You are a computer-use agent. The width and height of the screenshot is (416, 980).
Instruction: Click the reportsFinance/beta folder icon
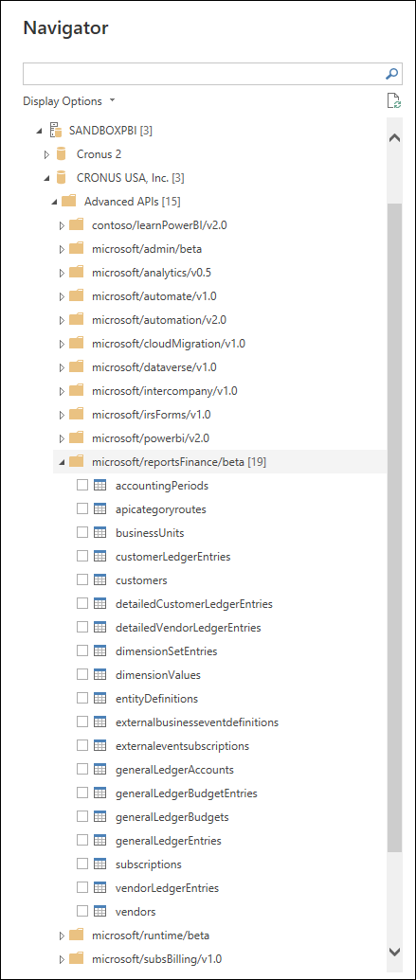click(77, 462)
